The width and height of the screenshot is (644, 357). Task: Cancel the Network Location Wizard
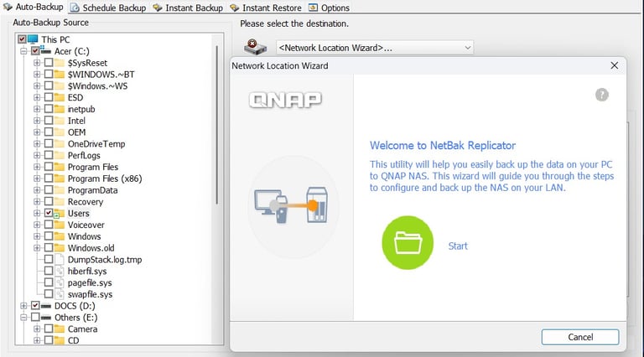[x=580, y=337]
